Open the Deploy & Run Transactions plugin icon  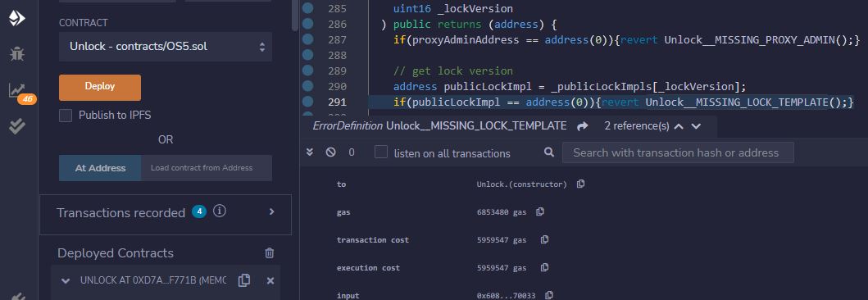coord(16,19)
